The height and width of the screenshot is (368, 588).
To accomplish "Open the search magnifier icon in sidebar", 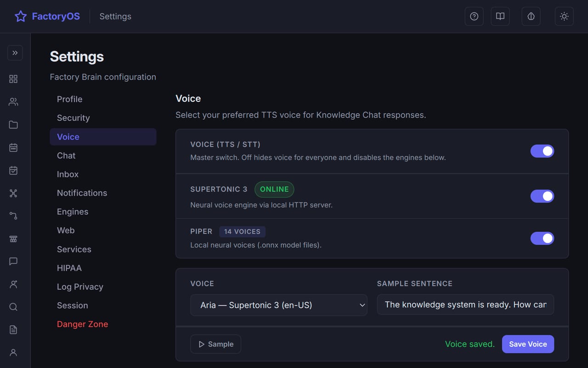I will coord(13,307).
